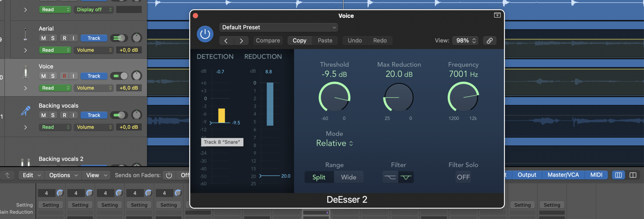Open Voice Volume automation parameter dropdown

tap(93, 88)
